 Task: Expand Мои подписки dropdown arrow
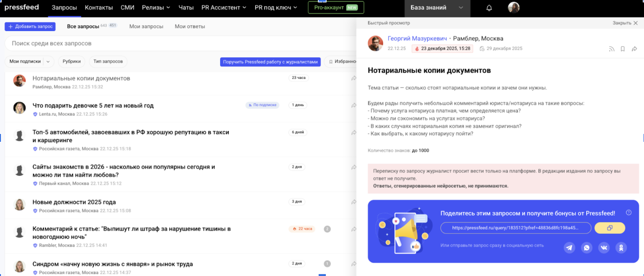(48, 61)
